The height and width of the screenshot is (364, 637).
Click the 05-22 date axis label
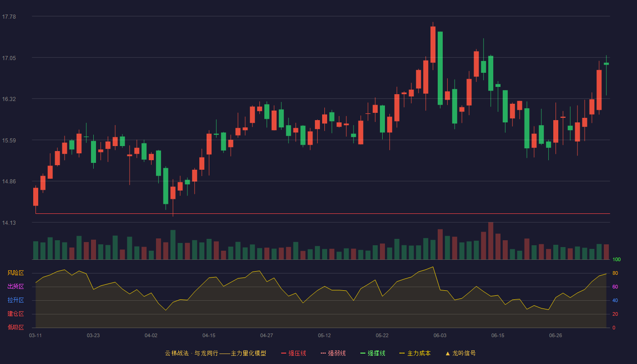382,335
